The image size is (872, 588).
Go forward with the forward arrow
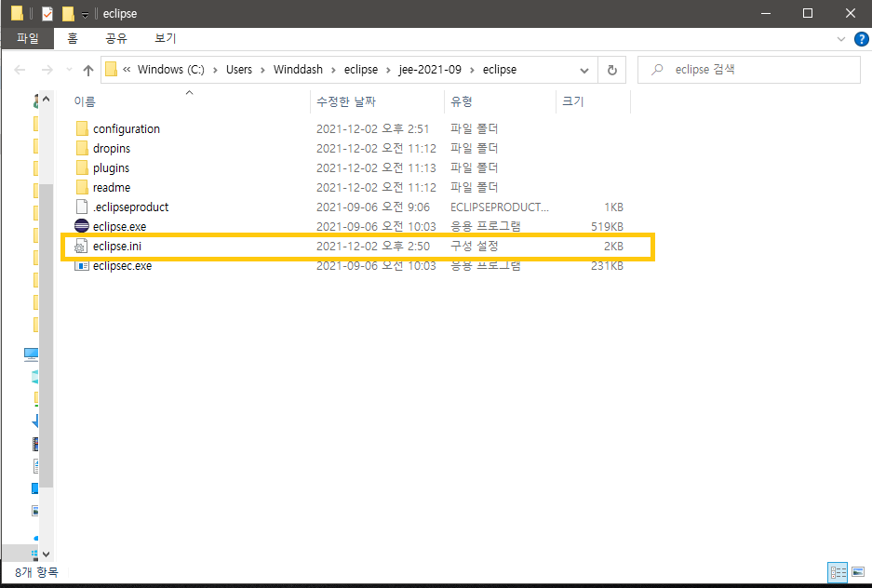coord(47,70)
